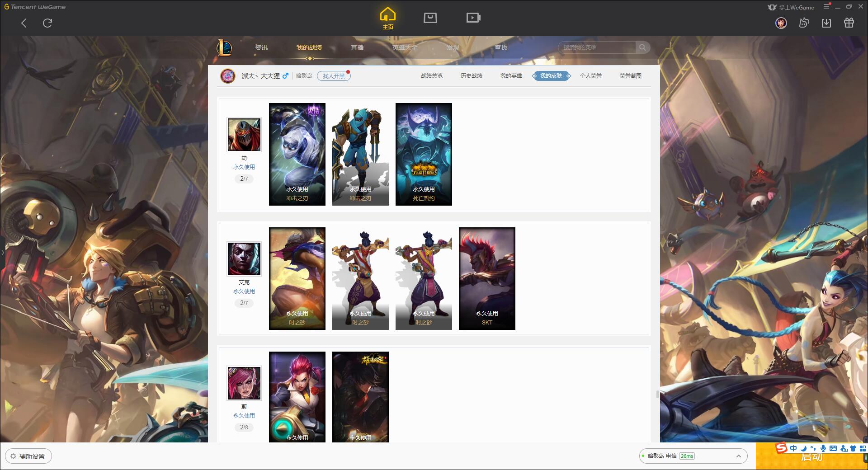
Task: Open the video playback icon
Action: click(x=473, y=18)
